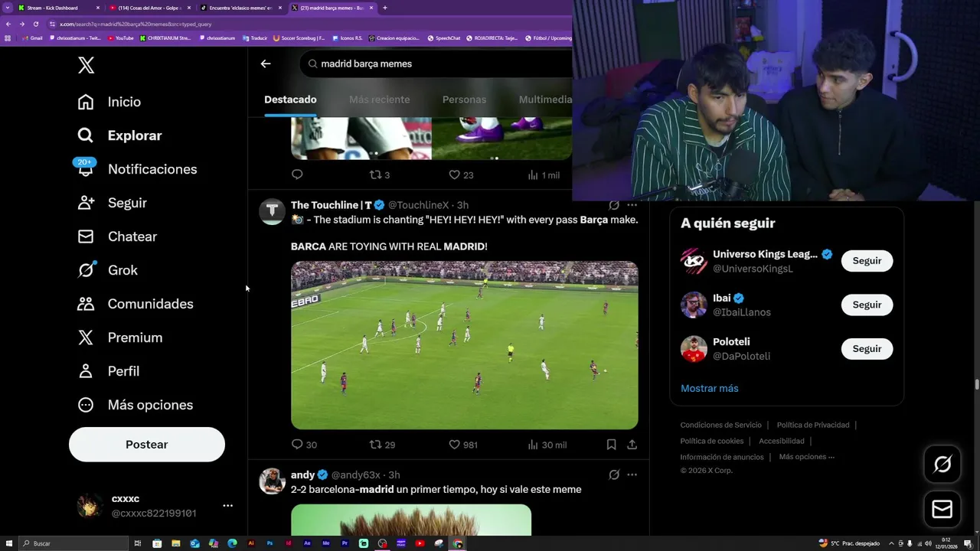Image resolution: width=980 pixels, height=551 pixels.
Task: Open the floating Grok button
Action: click(x=942, y=464)
